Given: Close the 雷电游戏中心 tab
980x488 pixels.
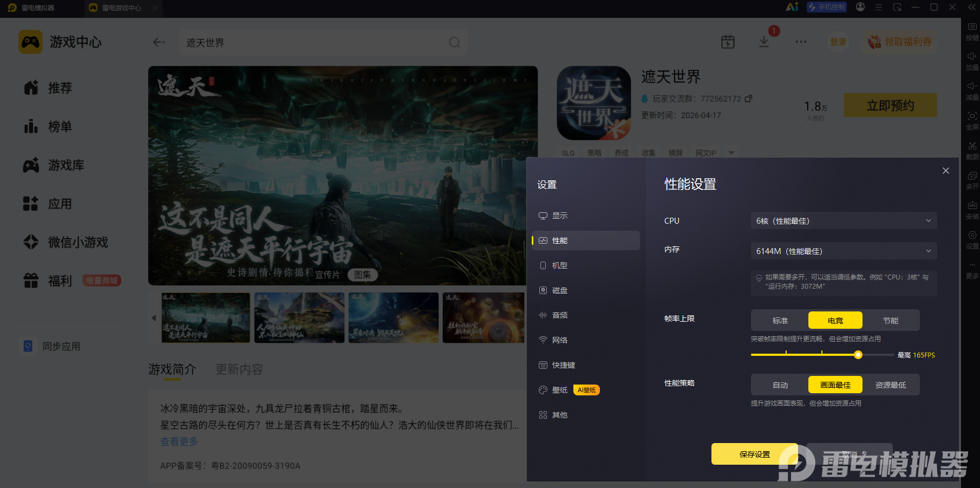Looking at the screenshot, I should pyautogui.click(x=155, y=8).
